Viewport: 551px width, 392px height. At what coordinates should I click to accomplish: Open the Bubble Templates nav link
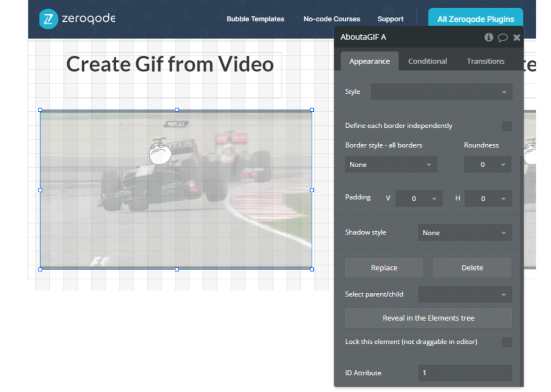[255, 19]
